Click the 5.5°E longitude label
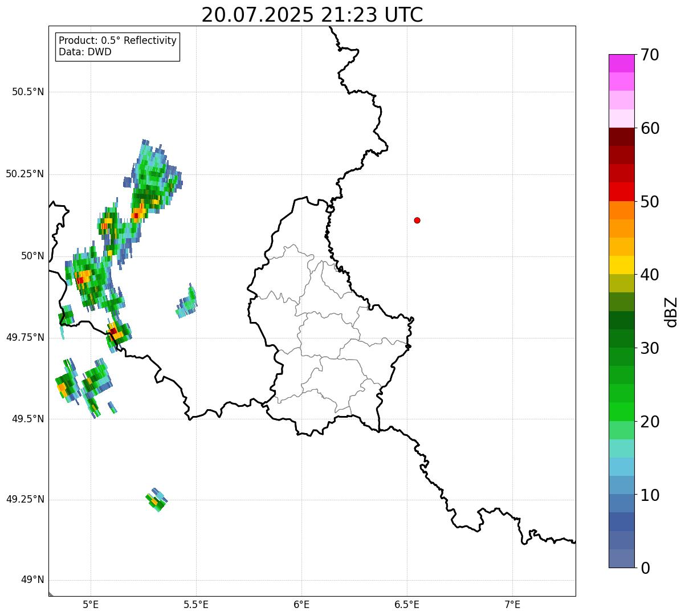This screenshot has height=616, width=685. tap(196, 604)
